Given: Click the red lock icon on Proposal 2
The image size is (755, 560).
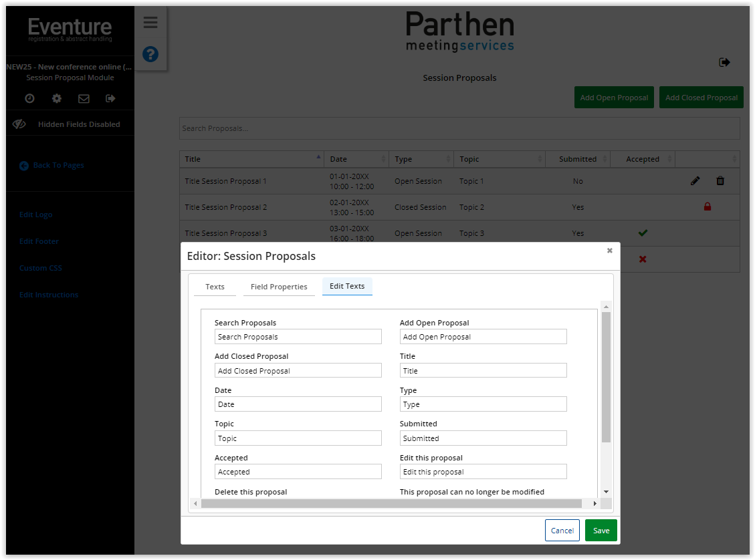Looking at the screenshot, I should click(708, 206).
